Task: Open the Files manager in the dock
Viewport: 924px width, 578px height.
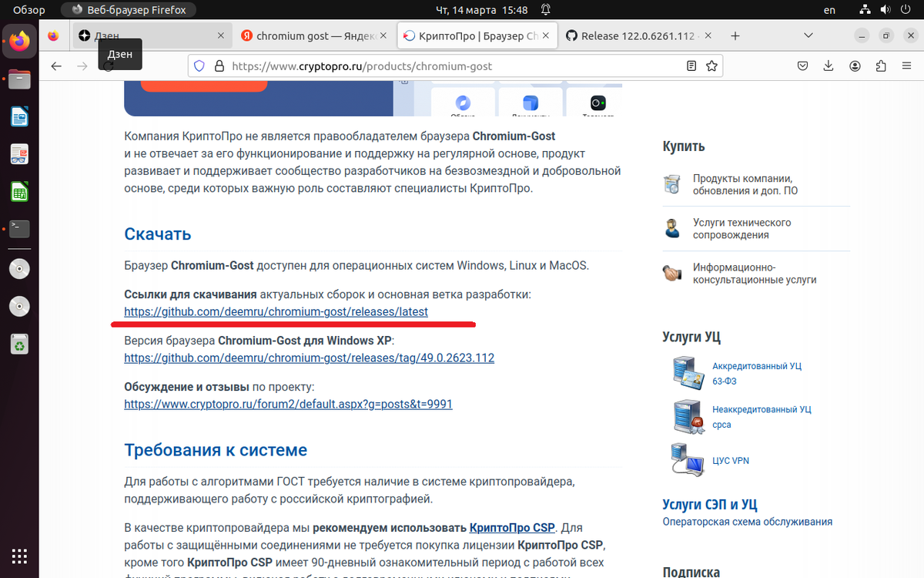Action: [x=19, y=78]
